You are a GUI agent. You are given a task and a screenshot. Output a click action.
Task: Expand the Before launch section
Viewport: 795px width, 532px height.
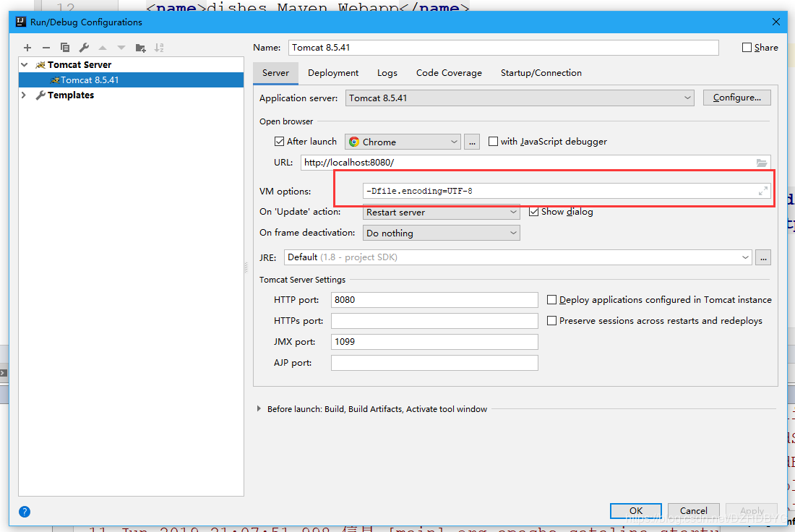pos(259,409)
